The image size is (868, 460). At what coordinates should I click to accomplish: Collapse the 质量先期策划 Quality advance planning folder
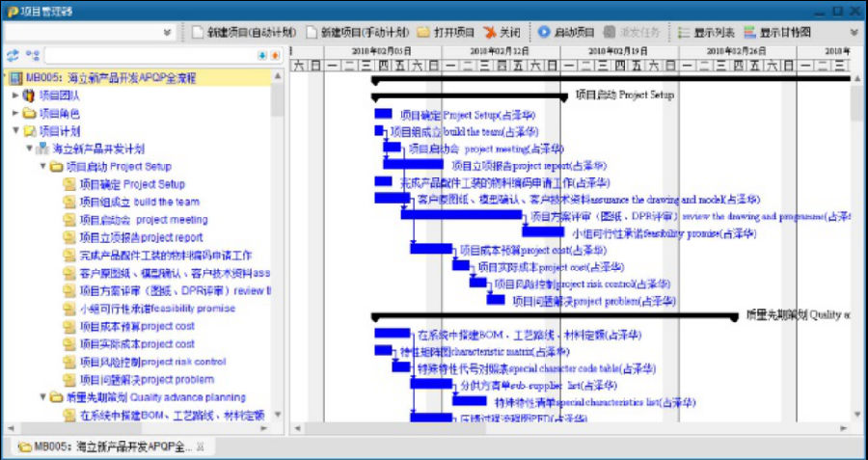click(42, 397)
